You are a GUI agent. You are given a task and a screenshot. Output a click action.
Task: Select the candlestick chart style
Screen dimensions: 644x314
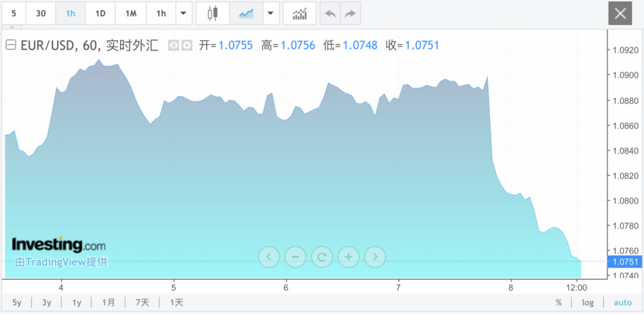click(x=213, y=13)
